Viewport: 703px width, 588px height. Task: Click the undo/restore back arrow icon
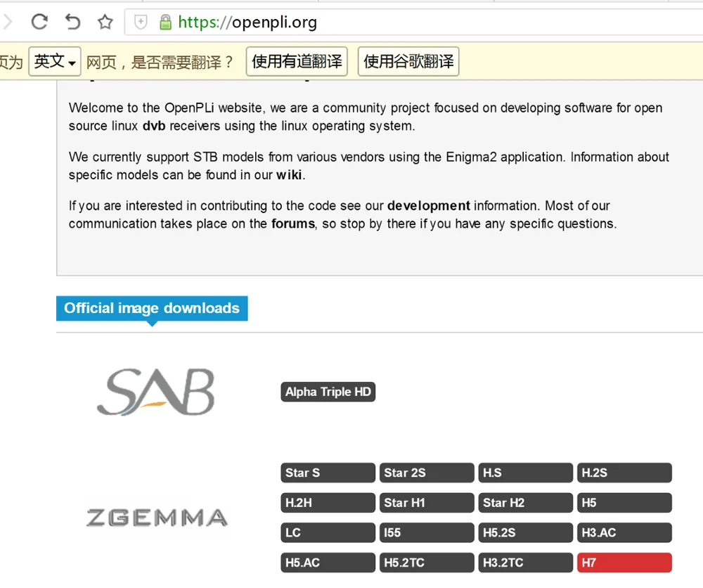72,22
